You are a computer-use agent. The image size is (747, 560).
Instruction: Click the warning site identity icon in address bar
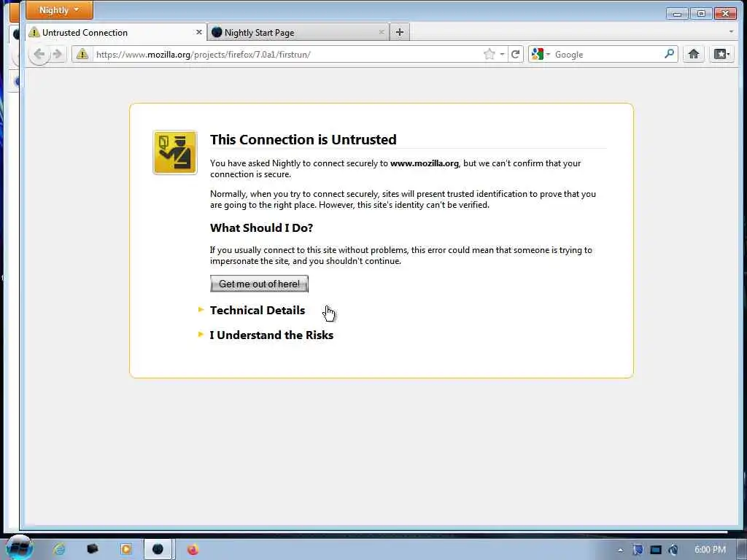pyautogui.click(x=82, y=54)
